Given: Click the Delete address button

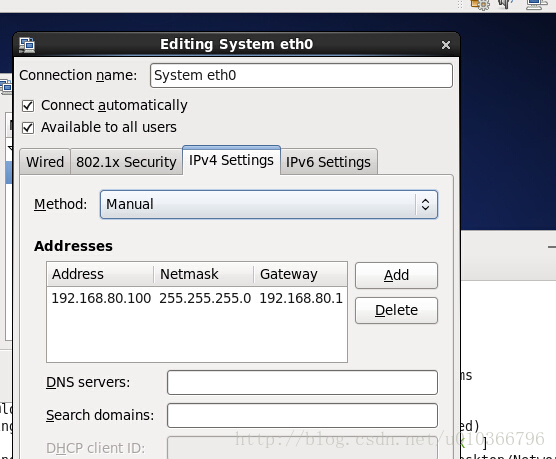Looking at the screenshot, I should pos(396,310).
